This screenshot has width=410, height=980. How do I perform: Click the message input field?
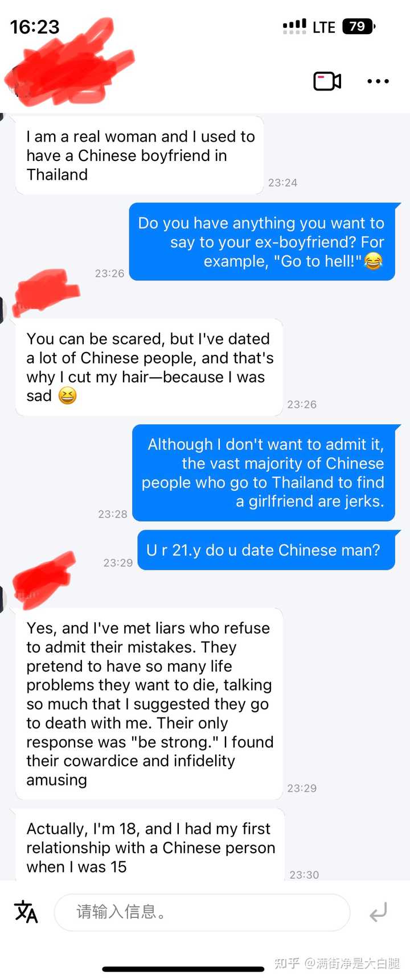(x=202, y=912)
